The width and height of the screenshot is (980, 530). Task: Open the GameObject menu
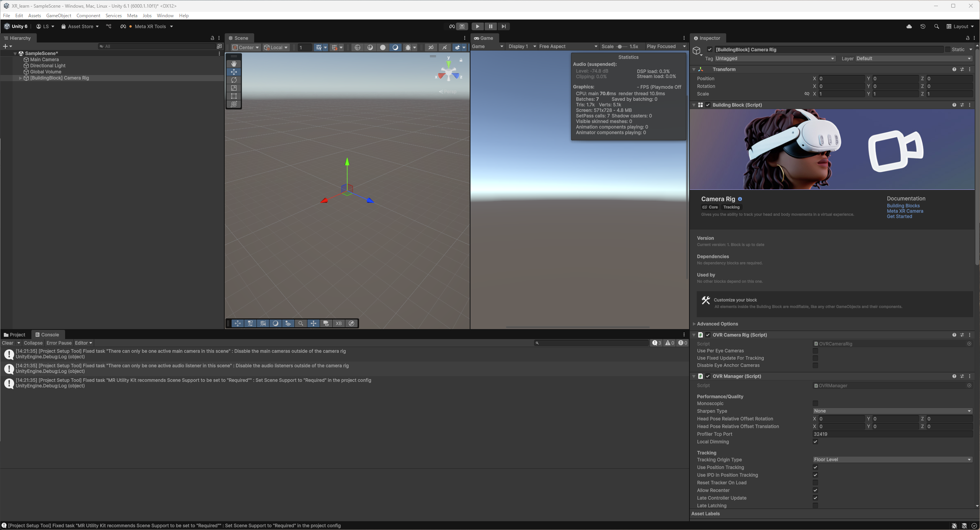(59, 16)
